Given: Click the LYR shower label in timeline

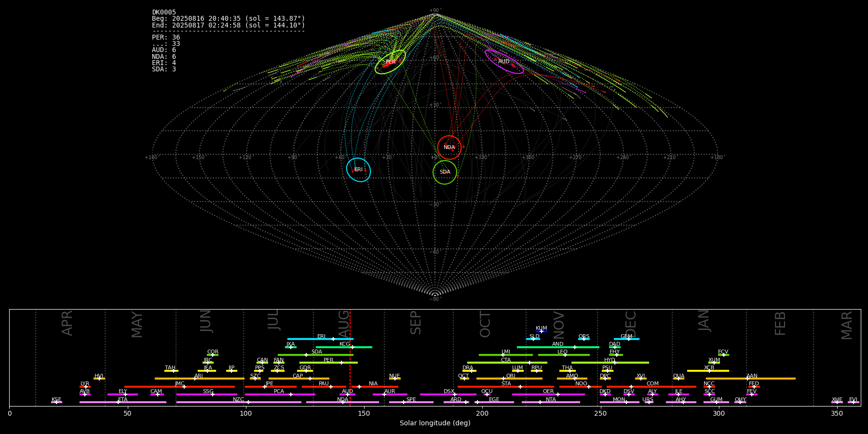Looking at the screenshot, I should point(85,384).
